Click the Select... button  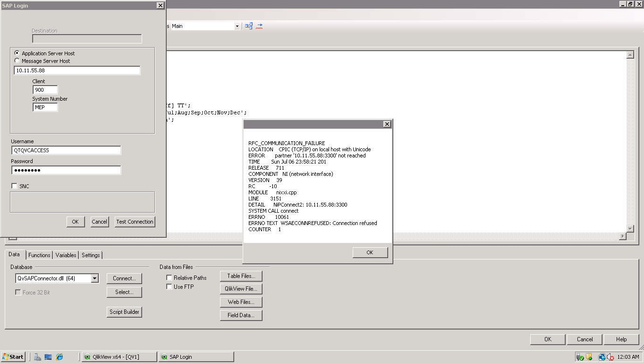pos(124,292)
